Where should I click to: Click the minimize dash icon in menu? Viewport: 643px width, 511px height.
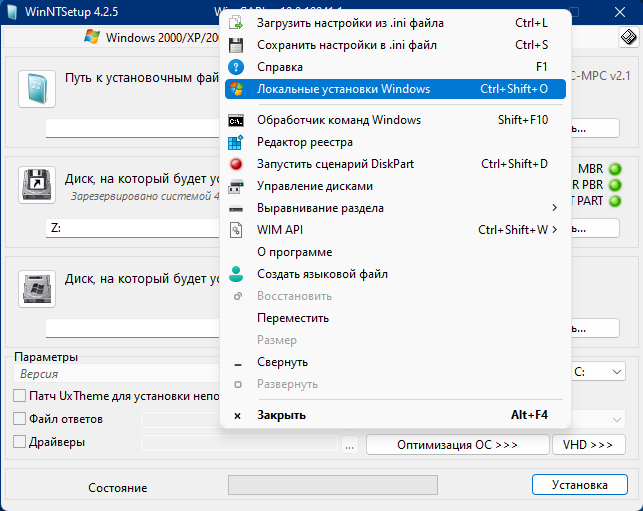click(238, 365)
